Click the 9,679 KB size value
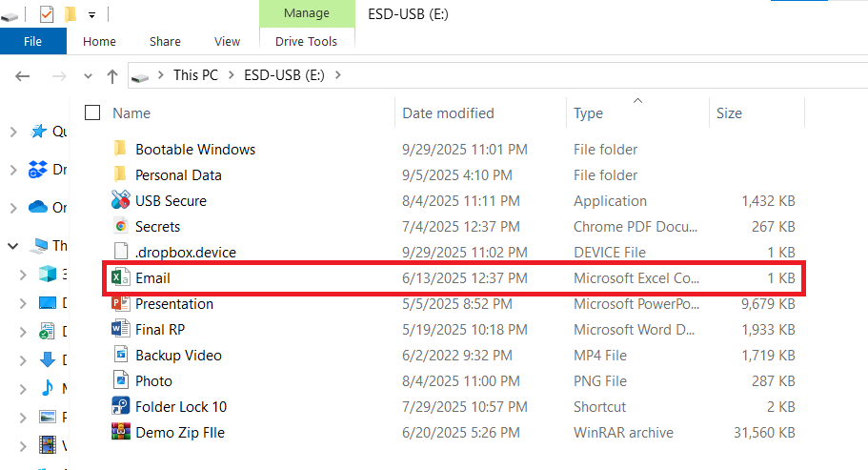This screenshot has height=470, width=868. click(768, 304)
